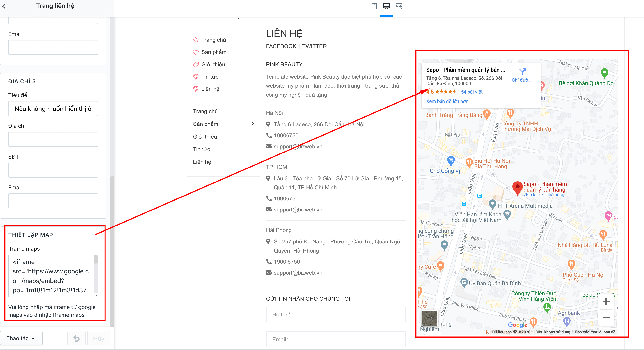Open the TWITTER link
Viewport: 644px width, 350px height.
coord(314,46)
